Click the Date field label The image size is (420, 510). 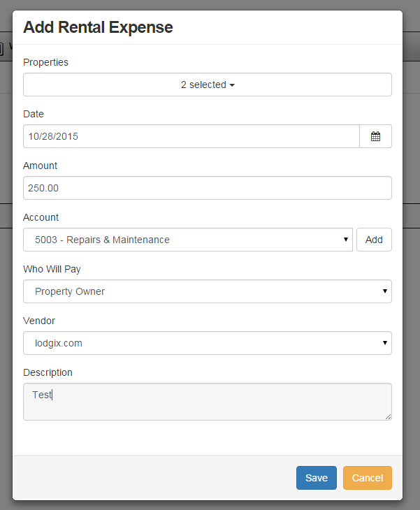tap(34, 114)
